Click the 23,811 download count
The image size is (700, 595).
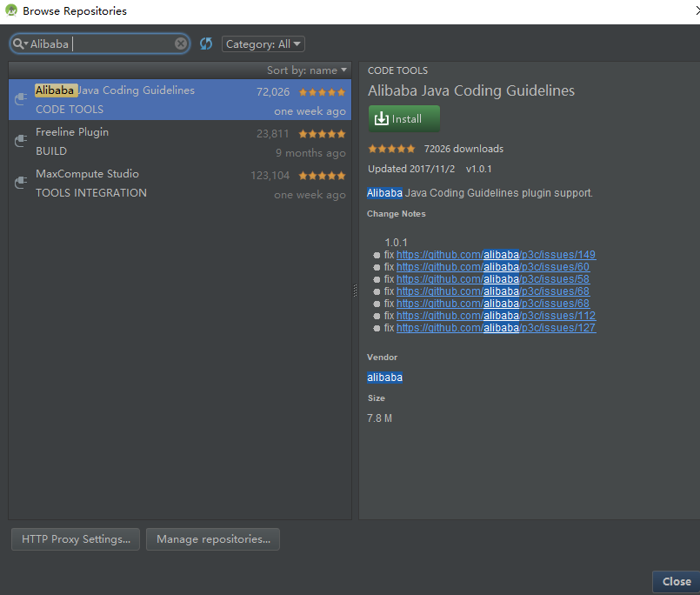pyautogui.click(x=273, y=134)
